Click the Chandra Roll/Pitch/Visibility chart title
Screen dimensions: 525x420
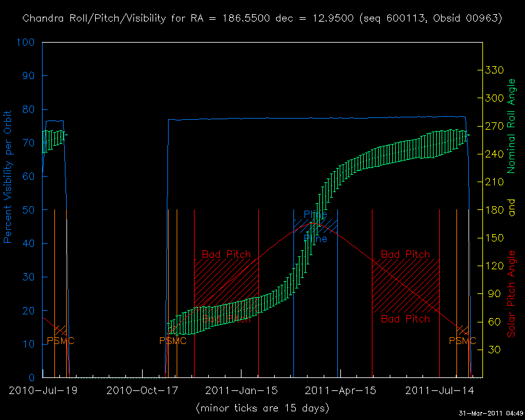262,19
